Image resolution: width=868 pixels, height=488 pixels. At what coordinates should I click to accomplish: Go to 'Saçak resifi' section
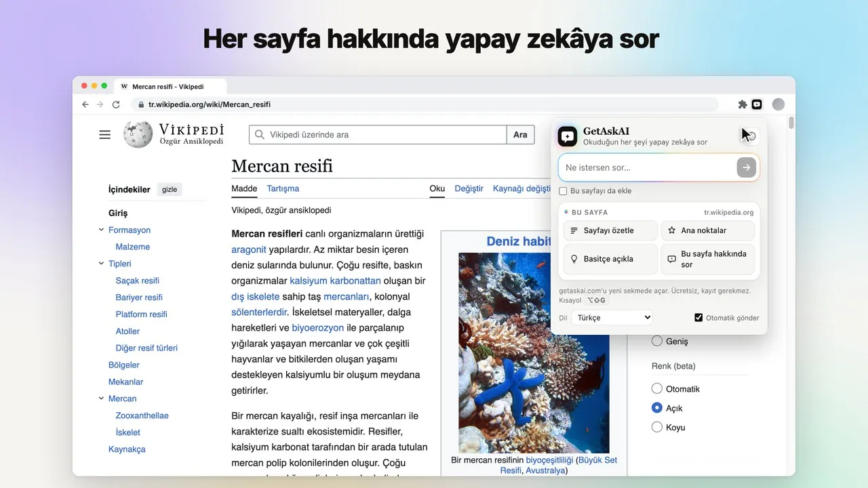coord(138,281)
